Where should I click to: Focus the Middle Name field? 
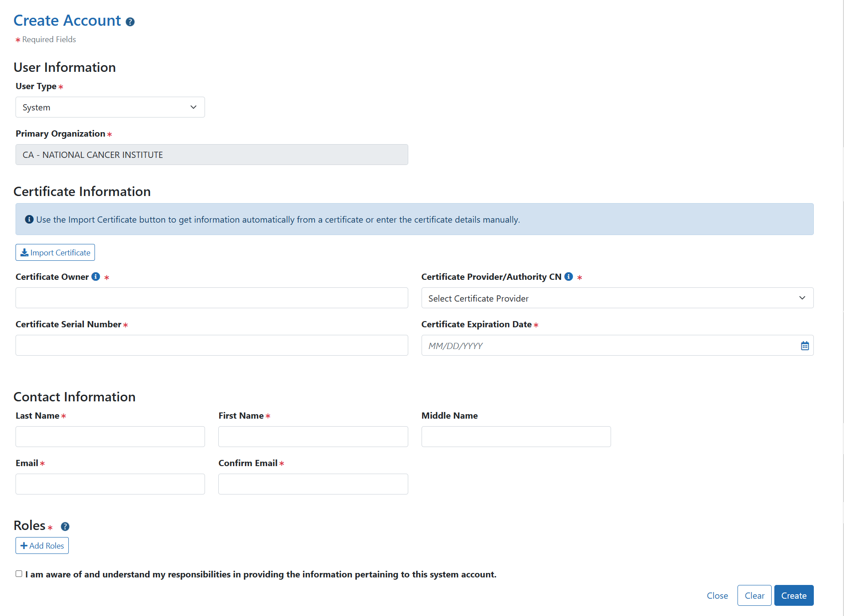click(516, 437)
